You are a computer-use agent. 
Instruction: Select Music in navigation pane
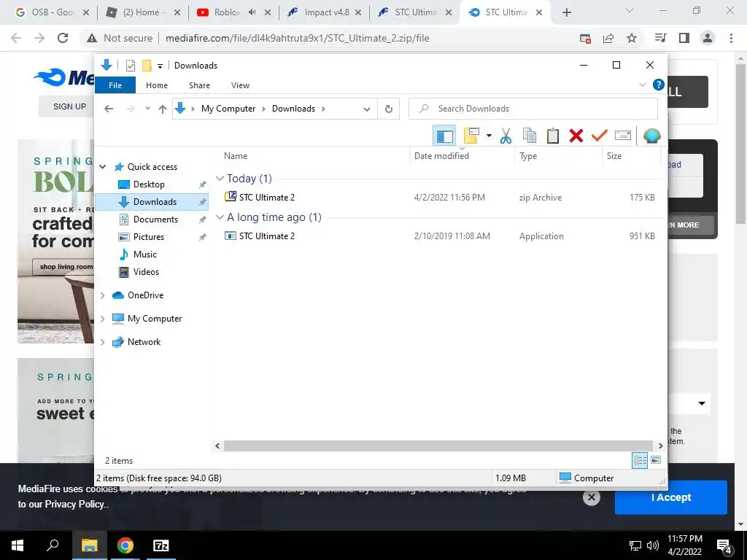[x=145, y=254]
